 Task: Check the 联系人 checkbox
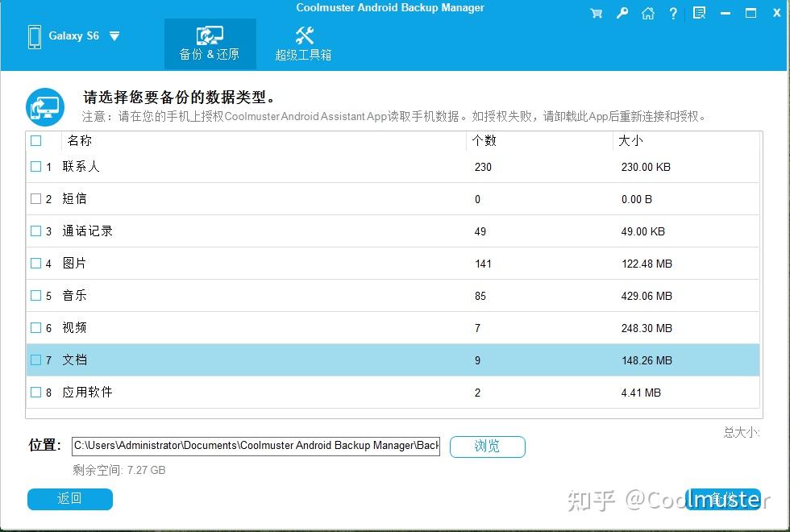point(35,166)
